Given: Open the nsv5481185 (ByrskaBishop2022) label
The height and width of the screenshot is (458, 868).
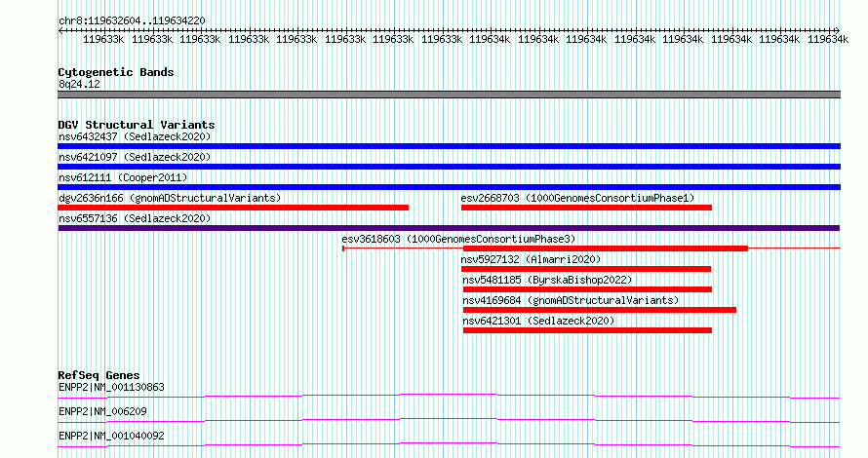Looking at the screenshot, I should tap(547, 280).
